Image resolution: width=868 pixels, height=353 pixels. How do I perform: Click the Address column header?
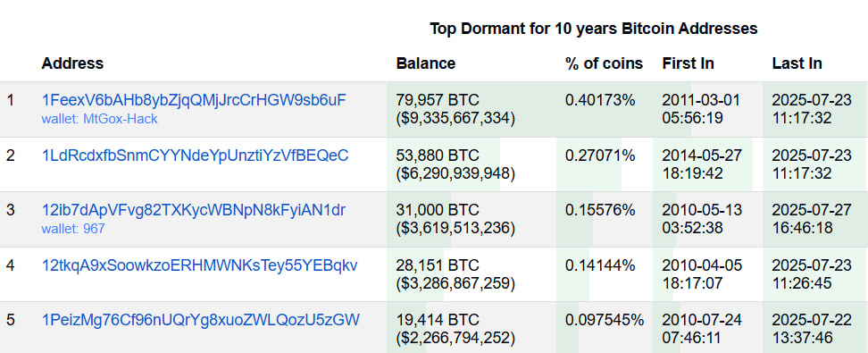point(72,63)
